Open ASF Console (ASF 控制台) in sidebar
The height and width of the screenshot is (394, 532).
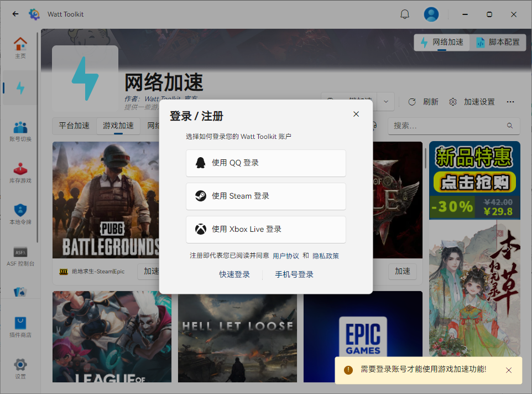click(20, 256)
